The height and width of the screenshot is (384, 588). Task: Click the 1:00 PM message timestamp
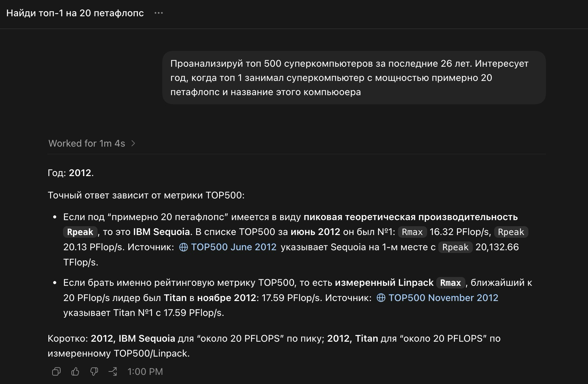(145, 372)
